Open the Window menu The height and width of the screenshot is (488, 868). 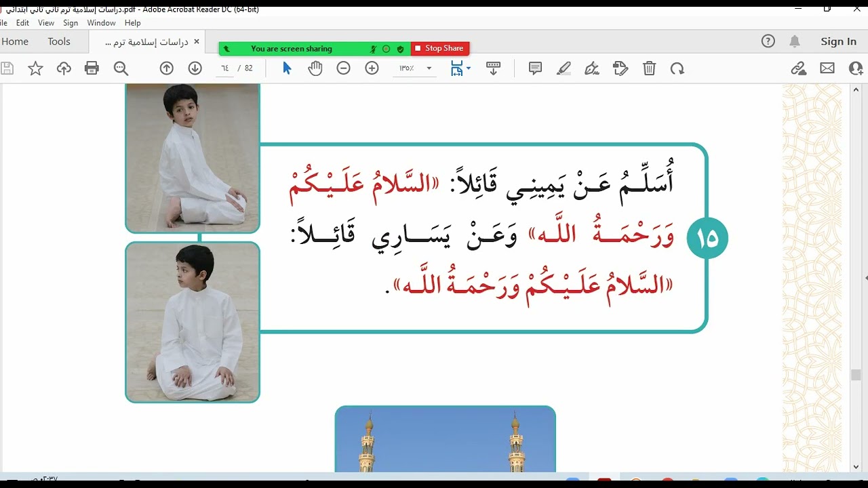tap(101, 22)
